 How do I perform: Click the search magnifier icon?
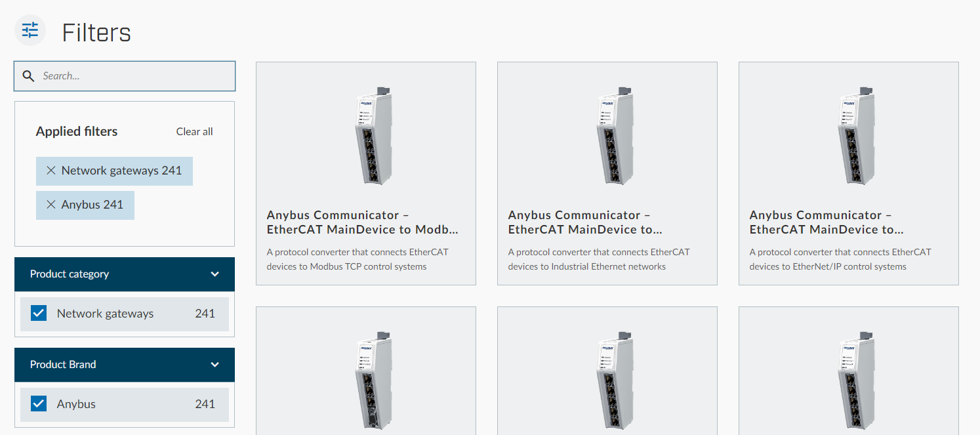[28, 76]
